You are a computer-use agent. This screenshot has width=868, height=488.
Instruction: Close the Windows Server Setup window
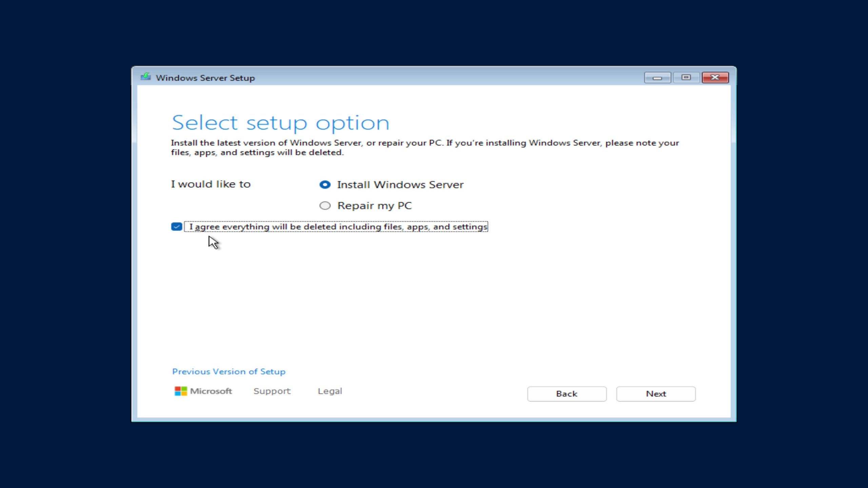coord(715,77)
